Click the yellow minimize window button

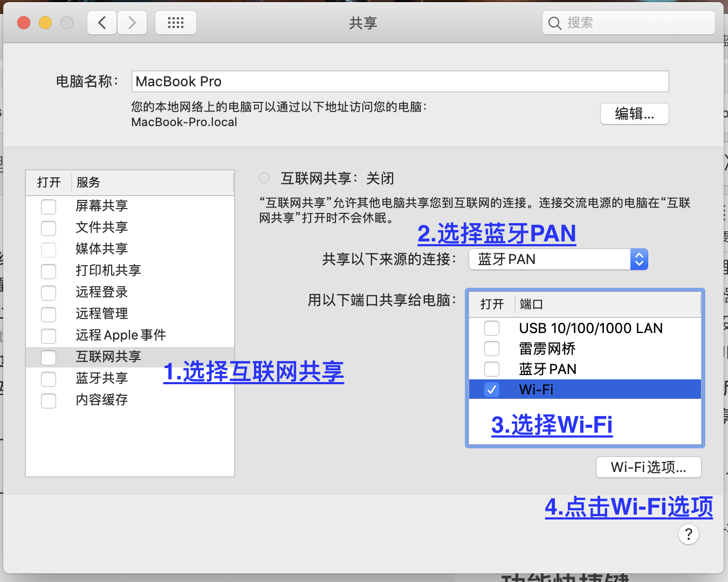[x=45, y=23]
